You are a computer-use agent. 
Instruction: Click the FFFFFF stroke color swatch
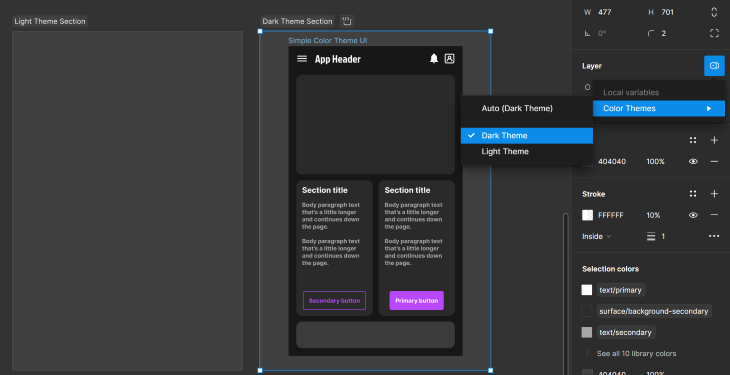coord(588,215)
